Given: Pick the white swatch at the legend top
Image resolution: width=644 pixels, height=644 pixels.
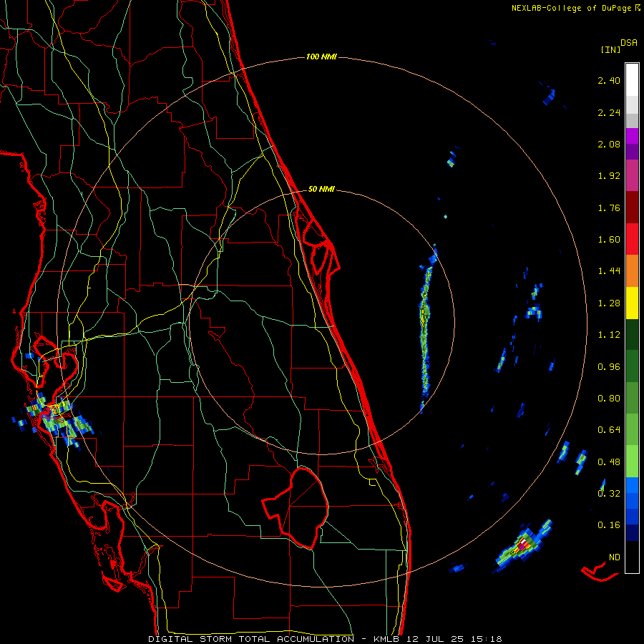Looking at the screenshot, I should pos(632,80).
